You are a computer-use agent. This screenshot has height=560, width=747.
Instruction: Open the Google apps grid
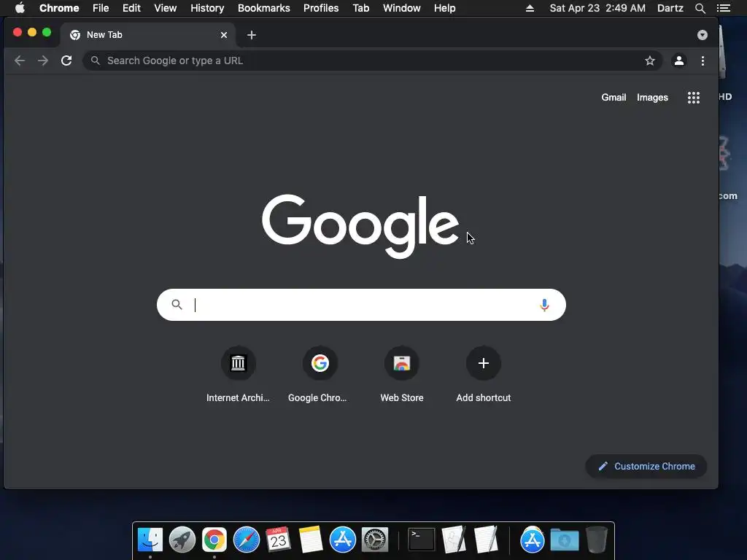point(694,98)
